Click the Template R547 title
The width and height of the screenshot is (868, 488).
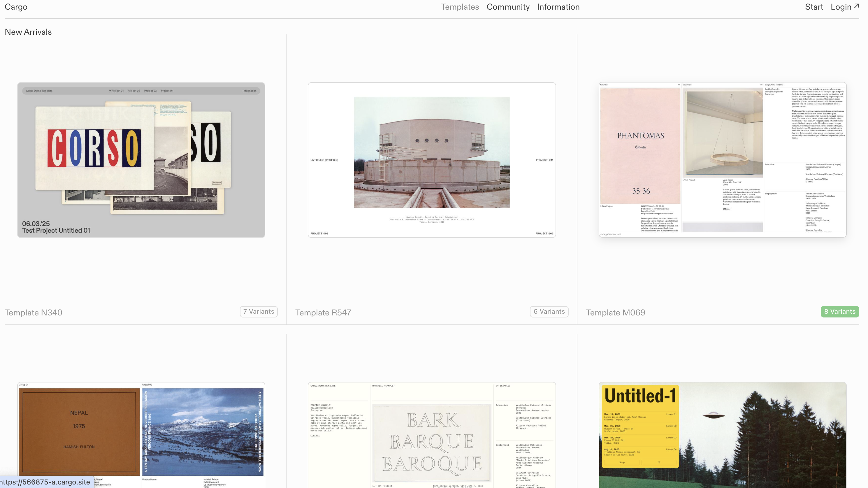(323, 313)
